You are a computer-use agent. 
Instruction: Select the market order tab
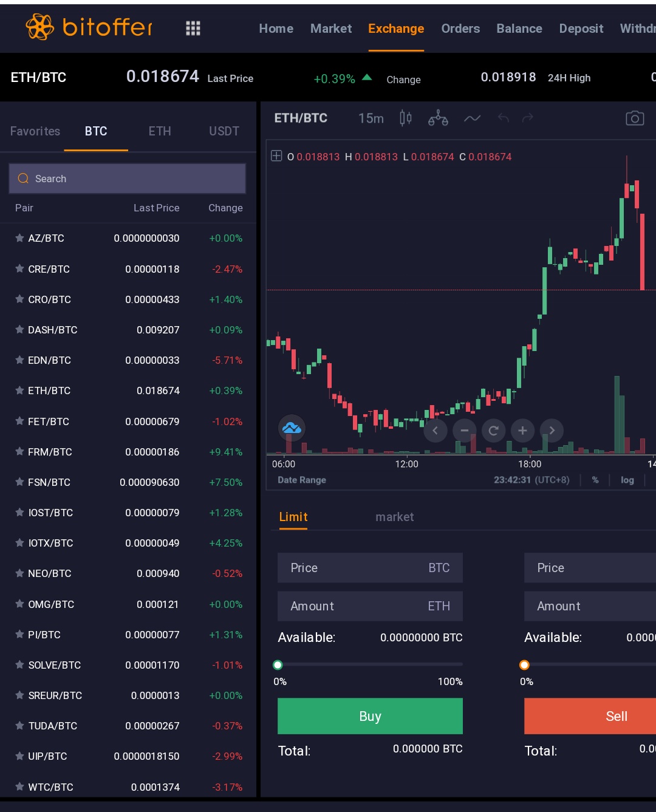pyautogui.click(x=395, y=517)
